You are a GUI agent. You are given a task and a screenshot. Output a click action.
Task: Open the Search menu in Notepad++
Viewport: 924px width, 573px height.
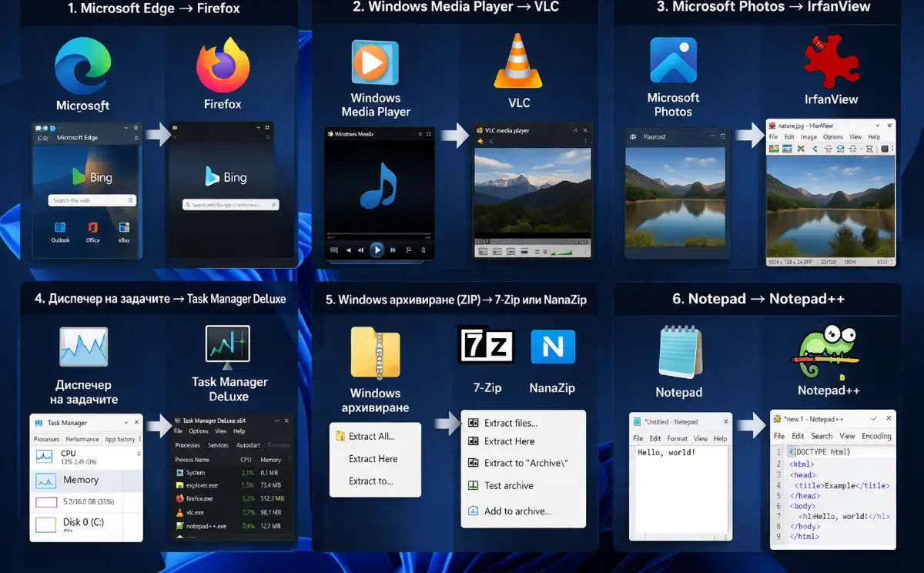(822, 436)
